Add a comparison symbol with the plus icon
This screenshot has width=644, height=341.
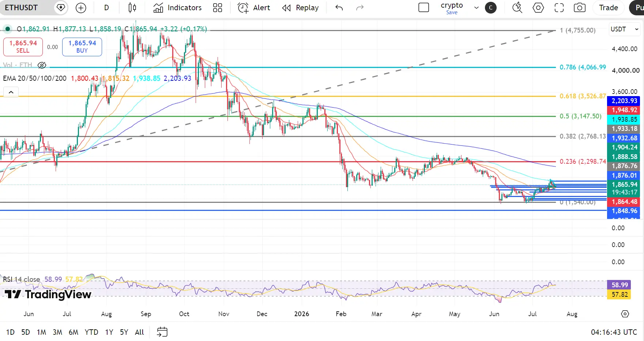tap(81, 8)
